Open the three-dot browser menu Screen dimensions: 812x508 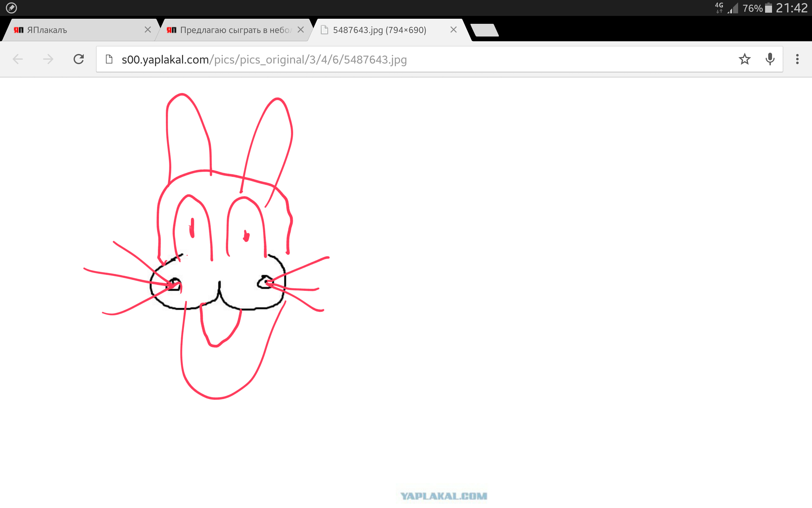(797, 59)
